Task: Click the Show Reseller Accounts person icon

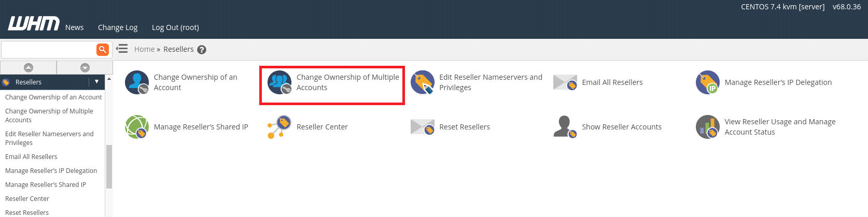Action: tap(565, 127)
